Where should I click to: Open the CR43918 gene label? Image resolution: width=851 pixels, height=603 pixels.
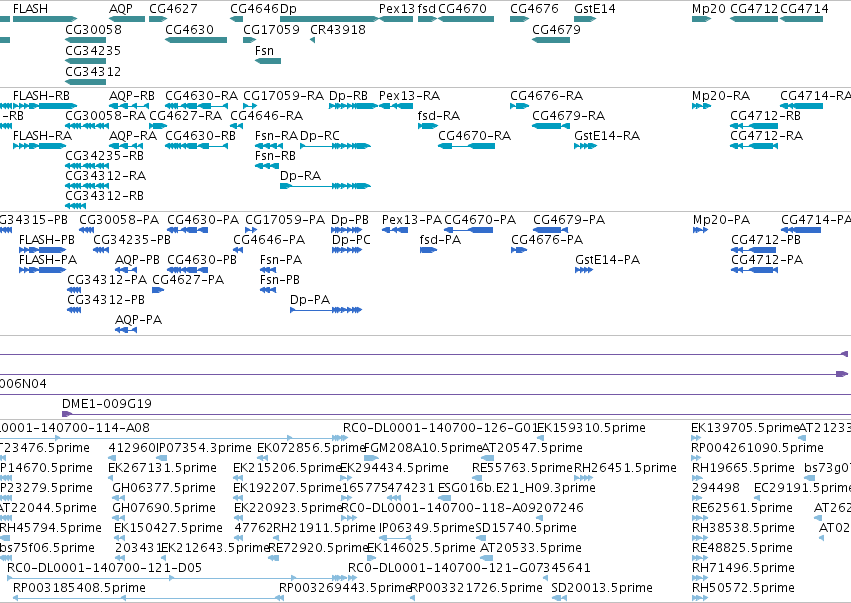pyautogui.click(x=338, y=30)
